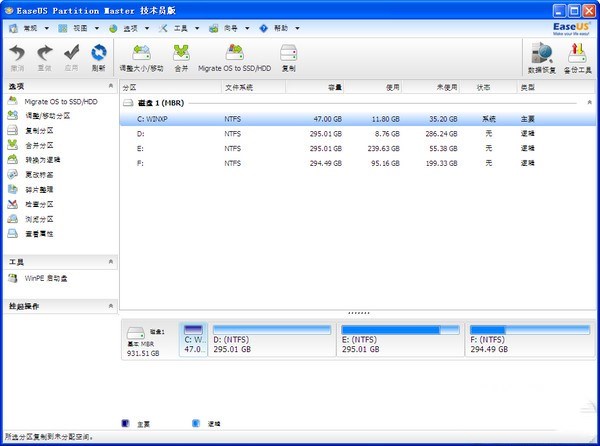Click Migrate OS to SSD/HDD toolbar icon
Image resolution: width=600 pixels, height=446 pixels.
(x=234, y=56)
